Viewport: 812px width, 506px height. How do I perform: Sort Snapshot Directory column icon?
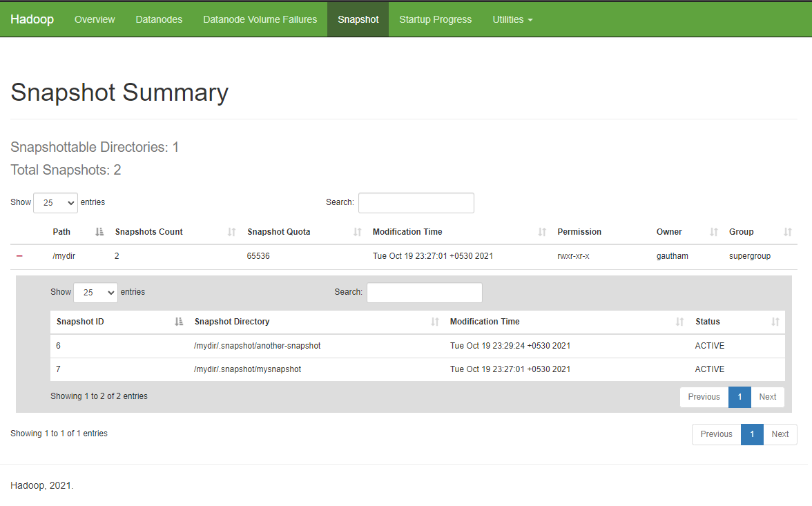435,322
